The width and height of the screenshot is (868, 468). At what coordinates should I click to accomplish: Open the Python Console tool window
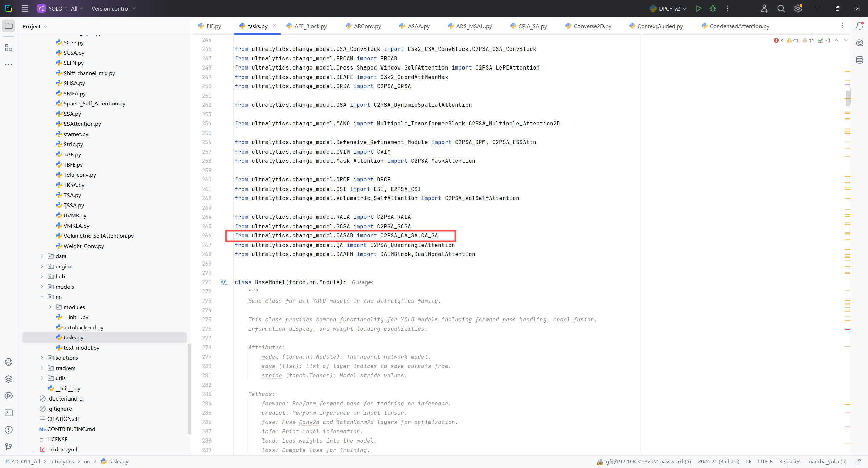pos(8,362)
